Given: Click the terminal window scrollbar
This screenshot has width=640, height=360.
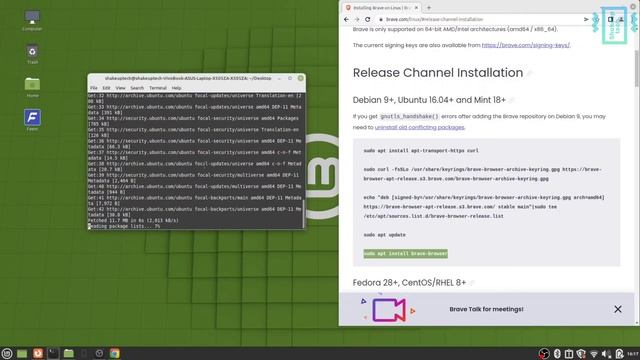Looking at the screenshot, I should pos(304,214).
